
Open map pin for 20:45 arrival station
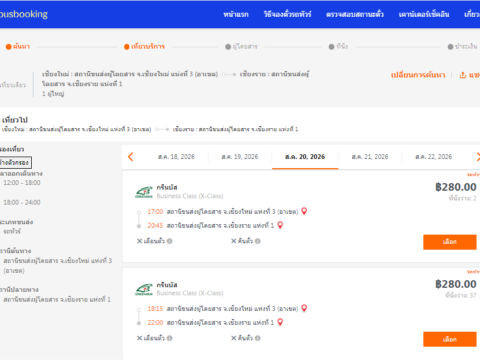[x=280, y=225]
